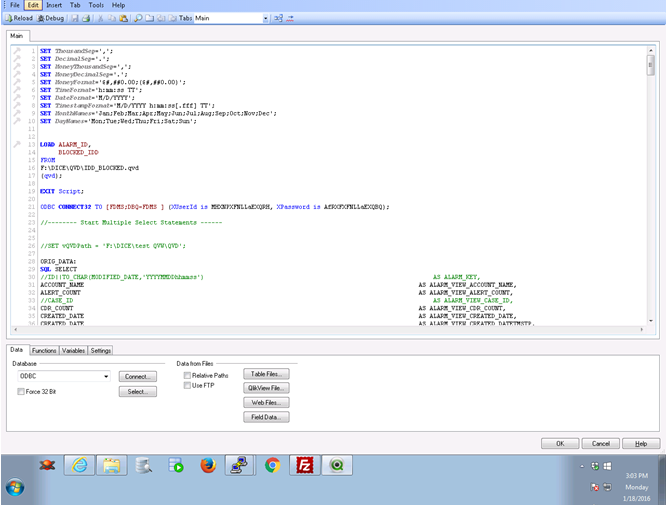
Task: Open the Insert menu
Action: click(54, 5)
